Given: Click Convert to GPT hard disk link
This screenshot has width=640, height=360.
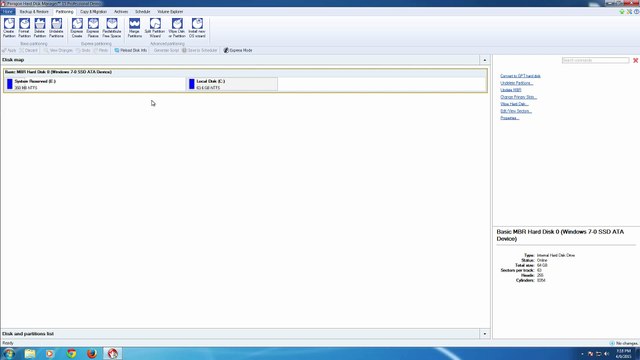Looking at the screenshot, I should coord(520,76).
